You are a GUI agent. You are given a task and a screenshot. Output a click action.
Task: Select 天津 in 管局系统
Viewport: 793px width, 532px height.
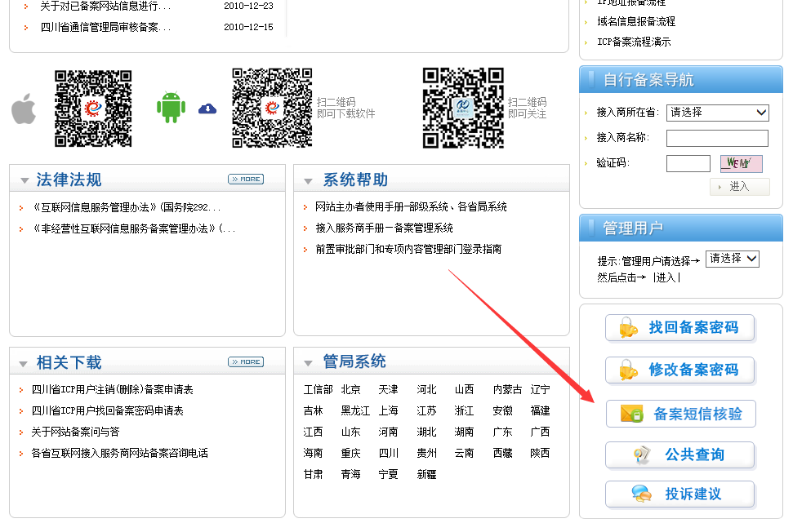coord(389,389)
